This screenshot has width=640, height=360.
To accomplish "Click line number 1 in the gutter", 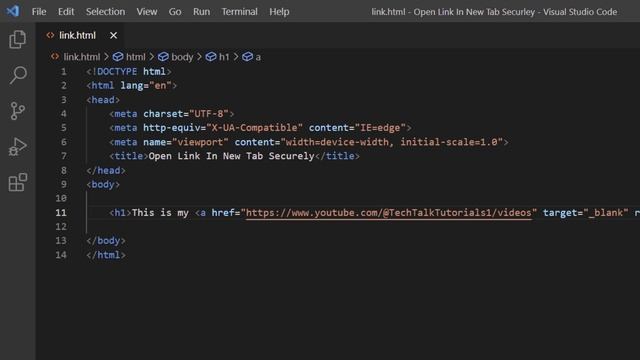I will [x=64, y=72].
